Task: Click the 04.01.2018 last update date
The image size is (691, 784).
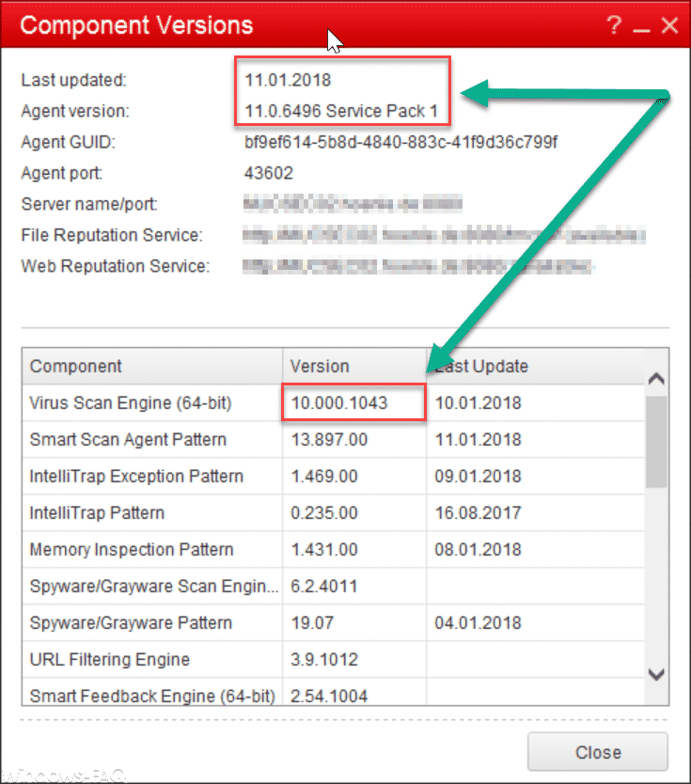Action: pos(478,622)
